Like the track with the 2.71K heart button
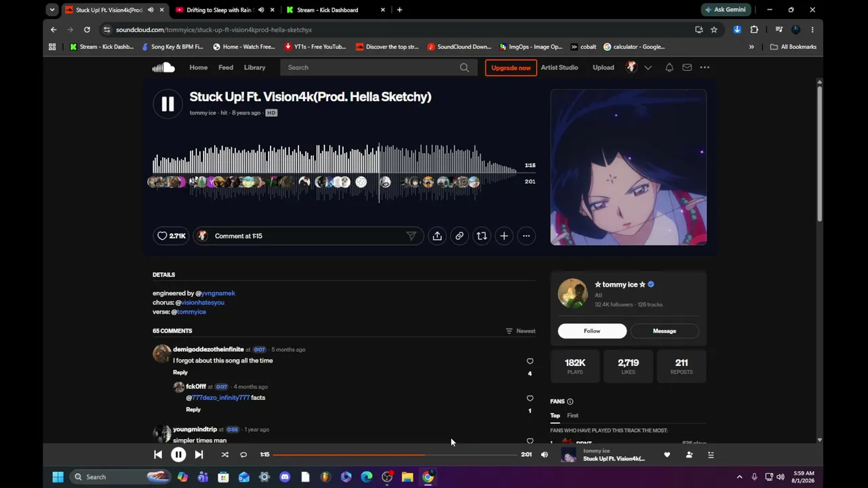Image resolution: width=868 pixels, height=488 pixels. (171, 236)
